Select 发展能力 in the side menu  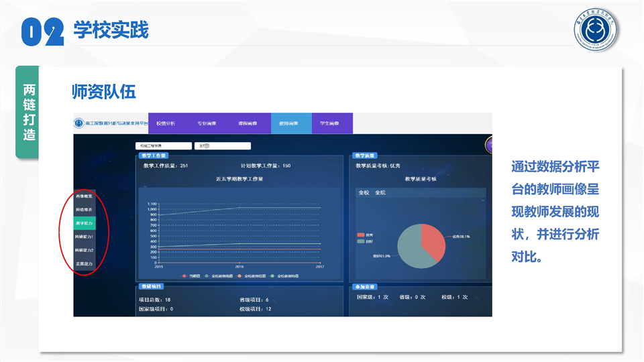coord(85,264)
